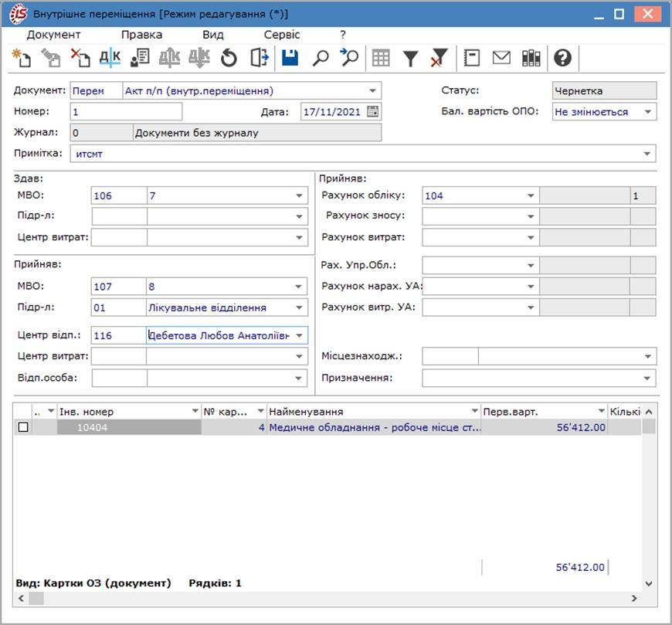Click the table's scroll left arrow
Image resolution: width=672 pixels, height=625 pixels.
[x=21, y=599]
